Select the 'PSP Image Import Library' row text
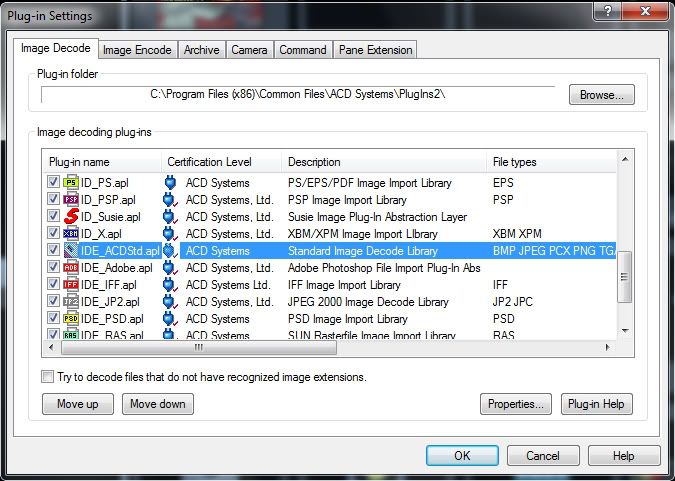Image resolution: width=675 pixels, height=481 pixels. [347, 200]
